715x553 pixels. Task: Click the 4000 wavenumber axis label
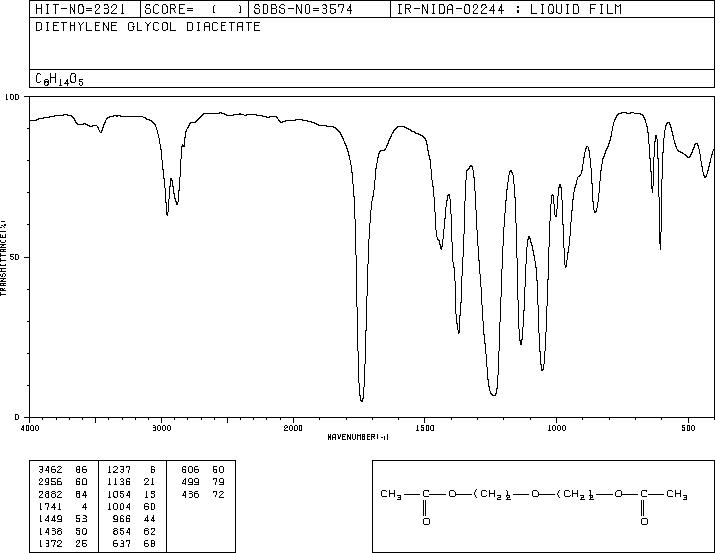[x=30, y=428]
